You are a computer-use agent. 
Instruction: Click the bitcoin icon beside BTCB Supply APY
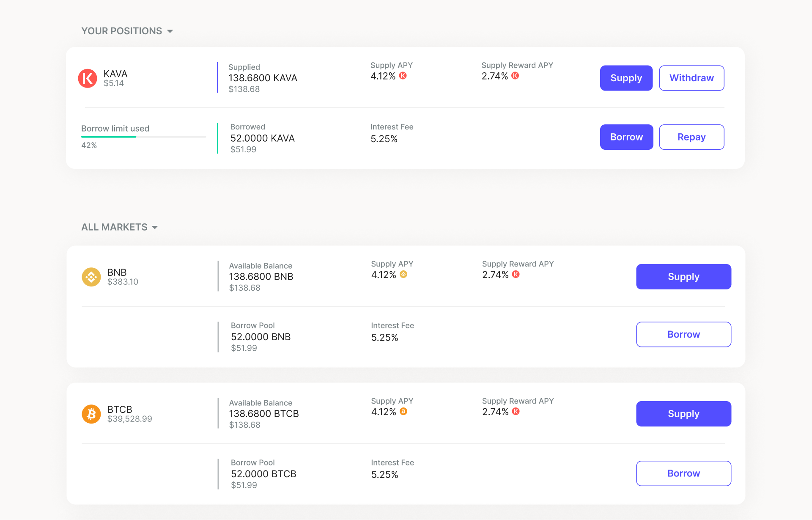click(x=403, y=411)
